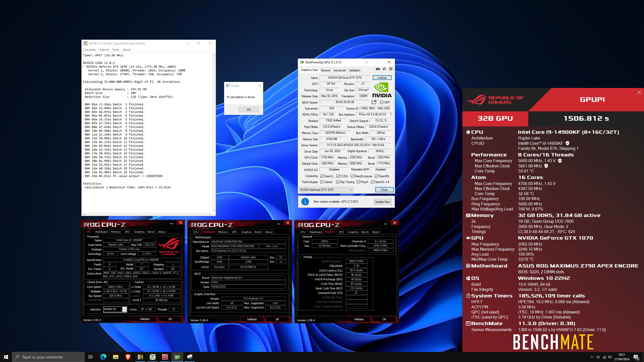Click the Close button in GPU-Z
The height and width of the screenshot is (362, 644).
point(384,190)
